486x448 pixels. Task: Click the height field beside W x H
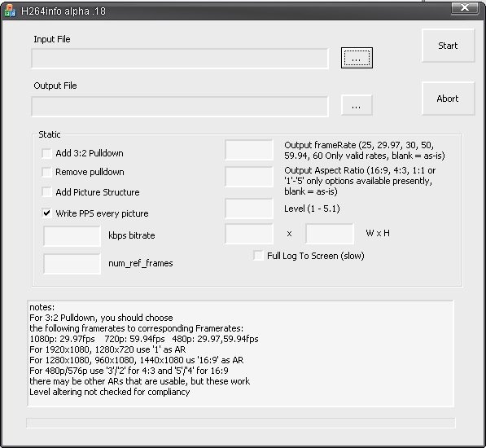330,234
